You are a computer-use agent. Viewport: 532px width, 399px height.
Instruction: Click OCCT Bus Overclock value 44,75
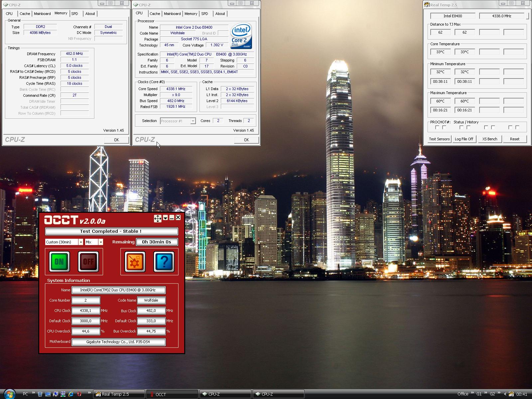point(151,331)
